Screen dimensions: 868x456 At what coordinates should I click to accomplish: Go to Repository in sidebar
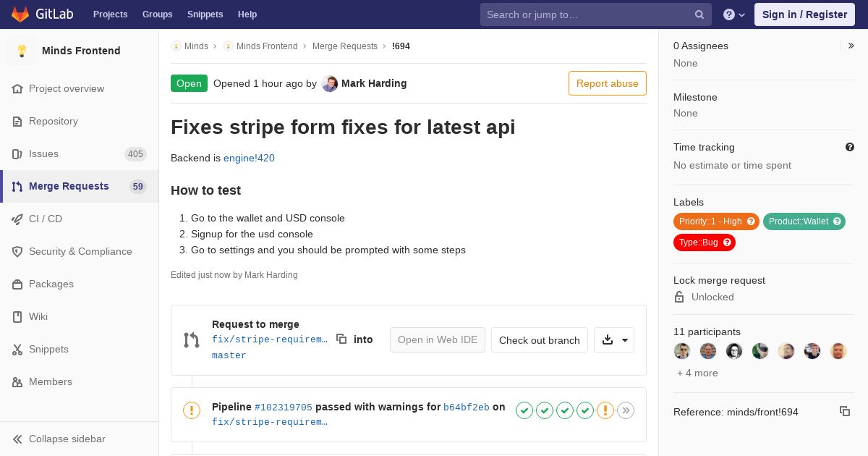80,121
